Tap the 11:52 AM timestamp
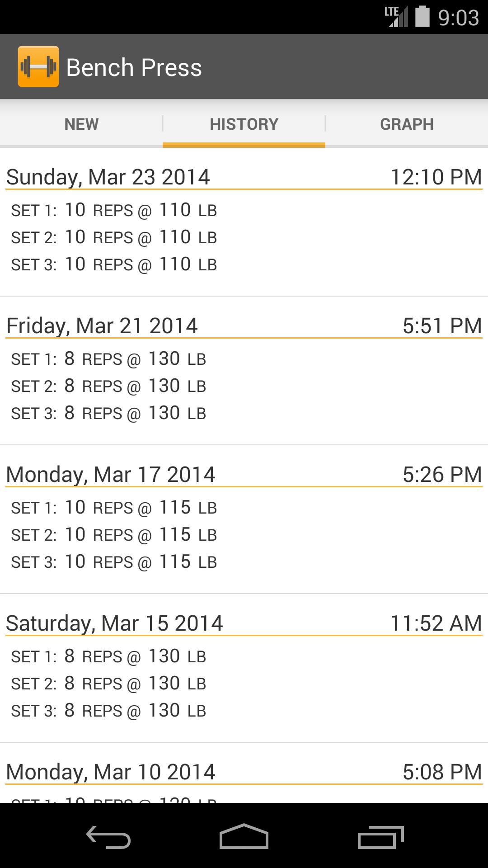Image resolution: width=488 pixels, height=868 pixels. click(x=436, y=623)
